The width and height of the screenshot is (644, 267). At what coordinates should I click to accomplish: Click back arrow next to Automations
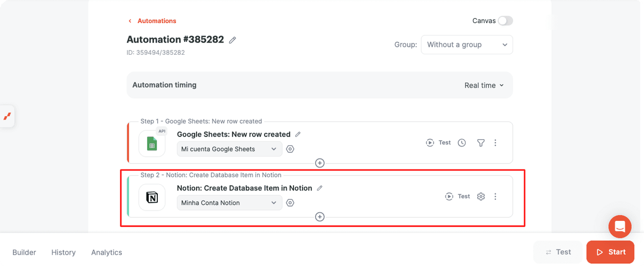(x=130, y=21)
